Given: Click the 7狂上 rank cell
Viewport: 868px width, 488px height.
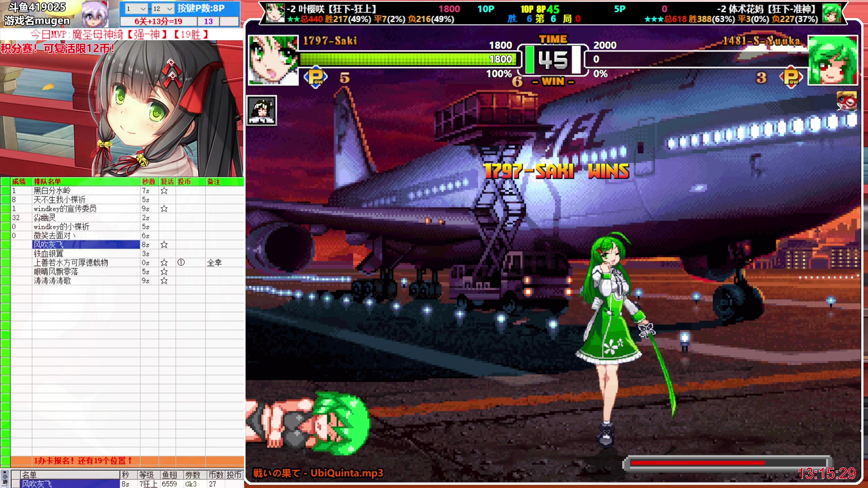Looking at the screenshot, I should click(x=148, y=484).
